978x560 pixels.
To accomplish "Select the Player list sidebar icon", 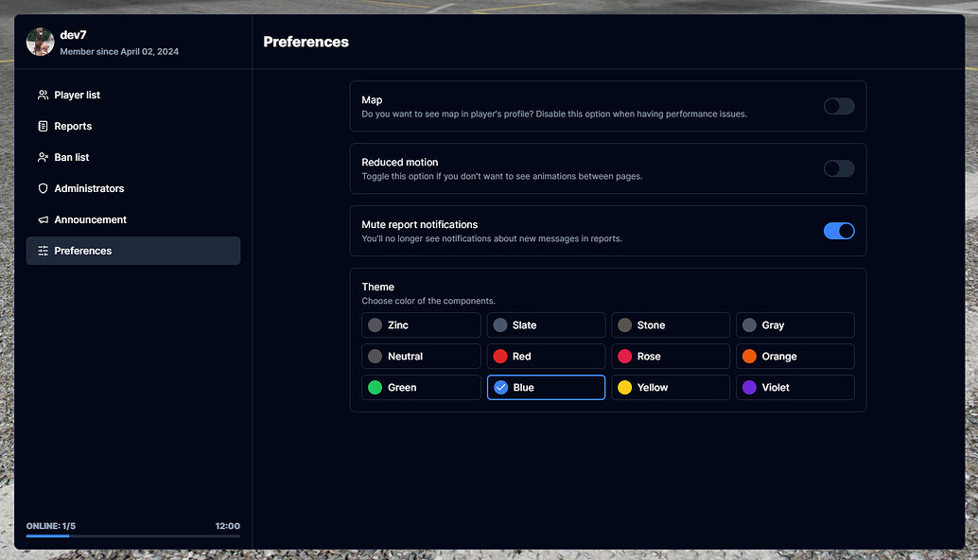I will point(43,95).
